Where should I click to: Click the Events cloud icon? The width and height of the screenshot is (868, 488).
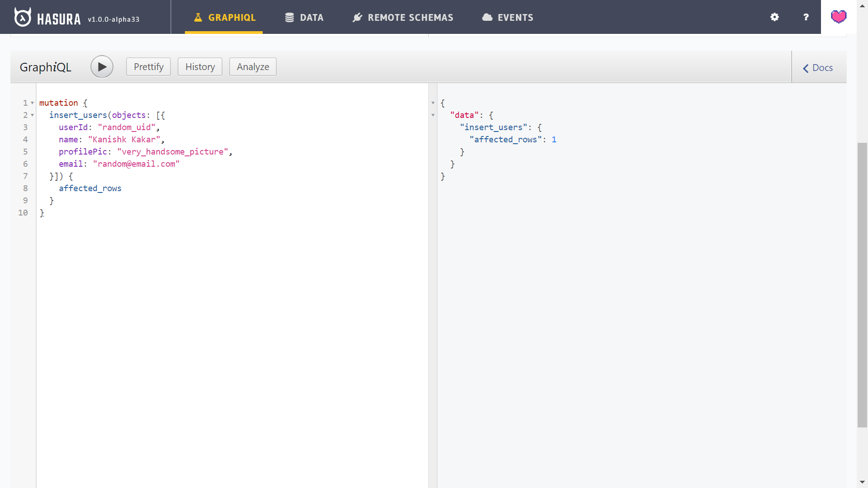coord(487,18)
